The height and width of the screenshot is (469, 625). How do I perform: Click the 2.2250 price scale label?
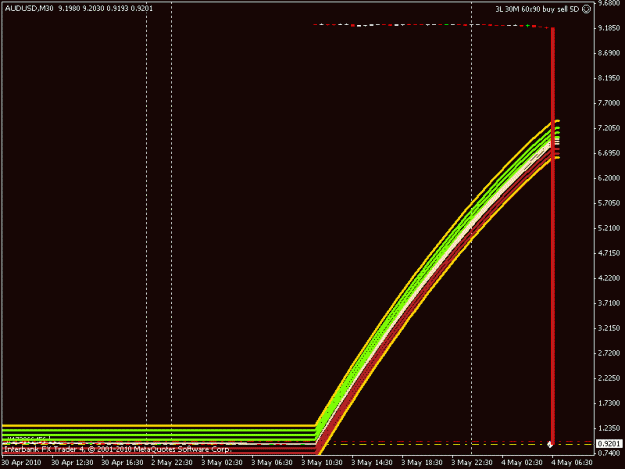(609, 378)
